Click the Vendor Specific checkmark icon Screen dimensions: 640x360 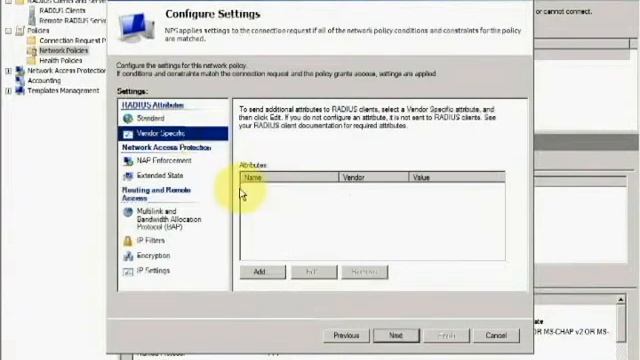[128, 134]
